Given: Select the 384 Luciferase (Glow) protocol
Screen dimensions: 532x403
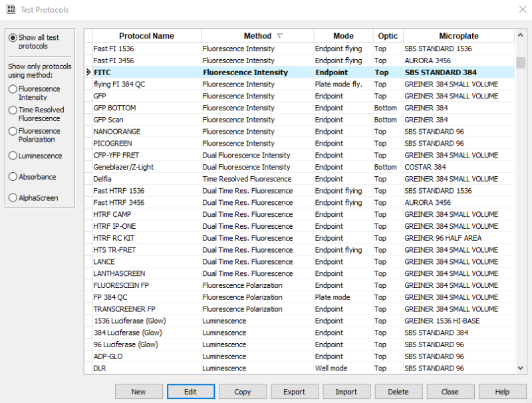Looking at the screenshot, I should 128,333.
